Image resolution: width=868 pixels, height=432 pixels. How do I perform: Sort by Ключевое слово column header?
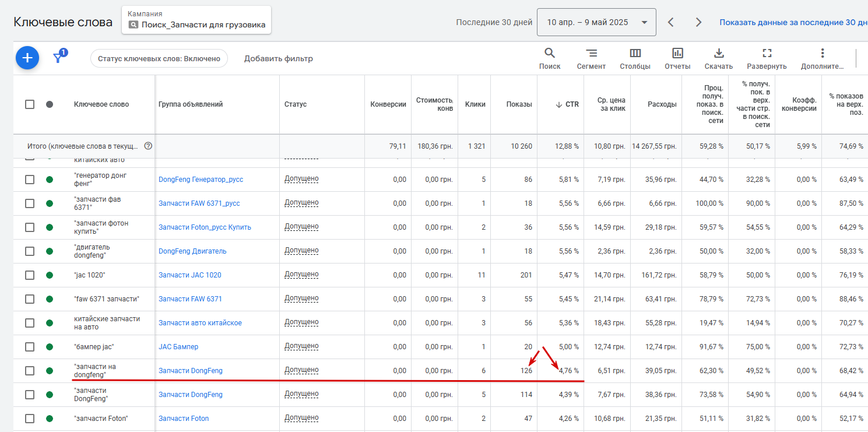[101, 104]
